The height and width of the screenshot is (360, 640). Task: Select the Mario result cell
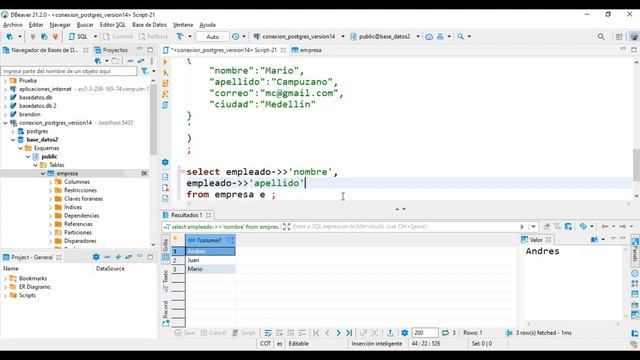tap(211, 269)
